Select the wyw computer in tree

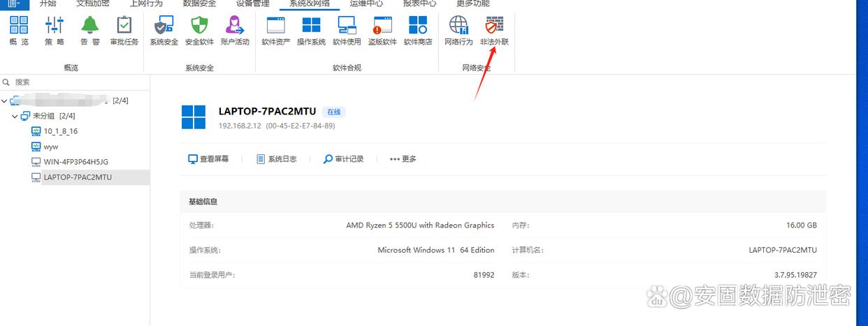50,147
